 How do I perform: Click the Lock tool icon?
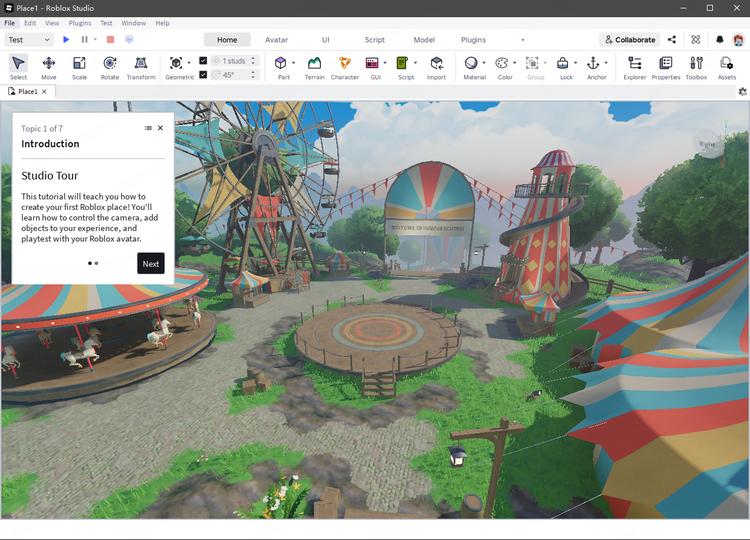coord(562,63)
